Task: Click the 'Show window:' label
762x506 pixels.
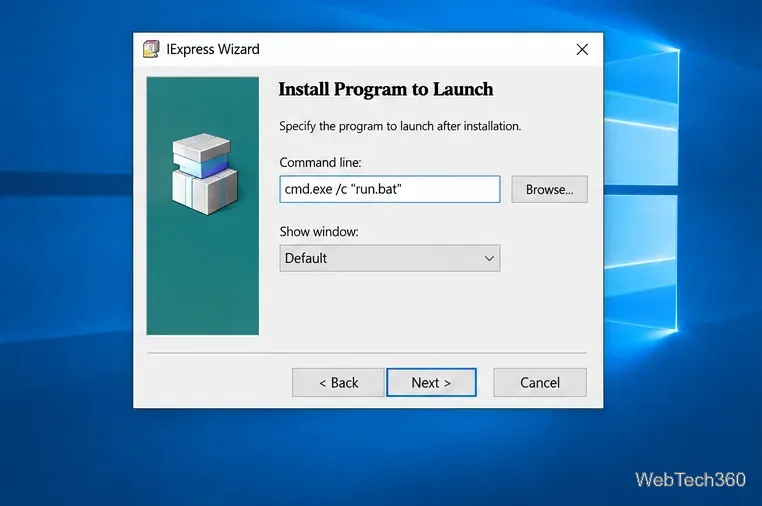Action: (319, 232)
